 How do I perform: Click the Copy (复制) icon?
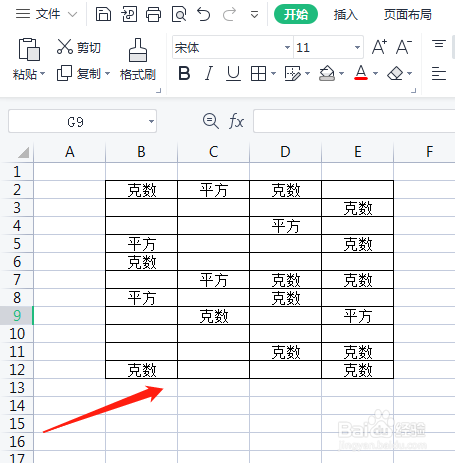coord(64,73)
